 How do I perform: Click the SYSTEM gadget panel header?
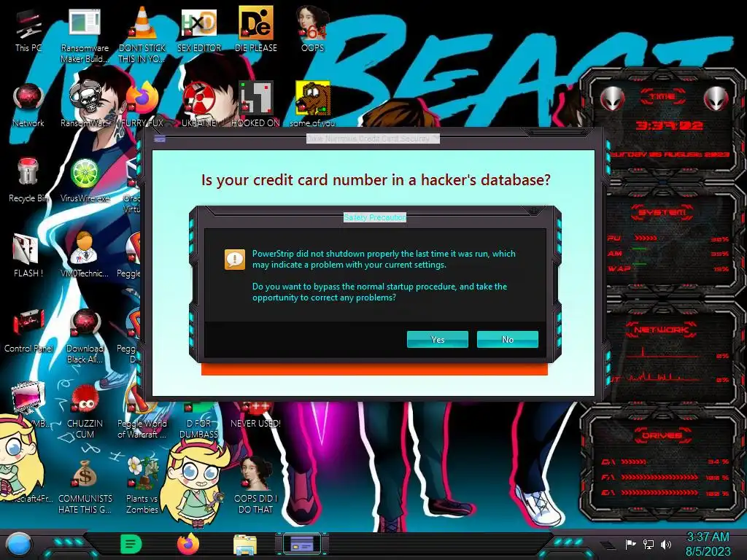(x=662, y=212)
